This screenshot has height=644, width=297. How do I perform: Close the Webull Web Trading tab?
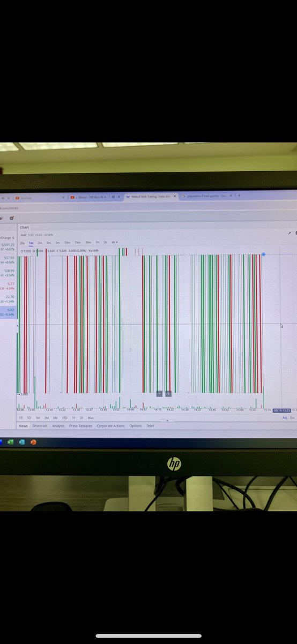pos(175,197)
